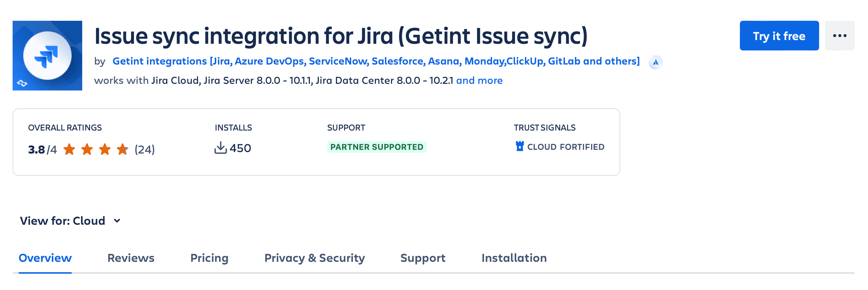Switch to the Reviews tab
This screenshot has height=290, width=868.
tap(131, 258)
